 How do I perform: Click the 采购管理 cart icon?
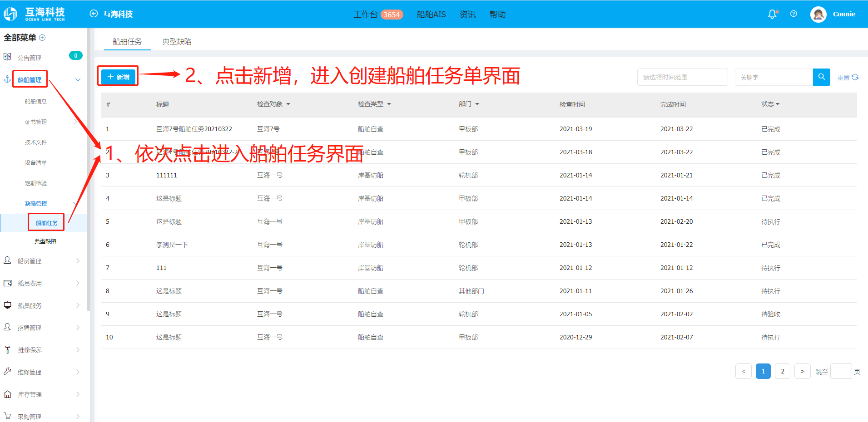[x=7, y=416]
